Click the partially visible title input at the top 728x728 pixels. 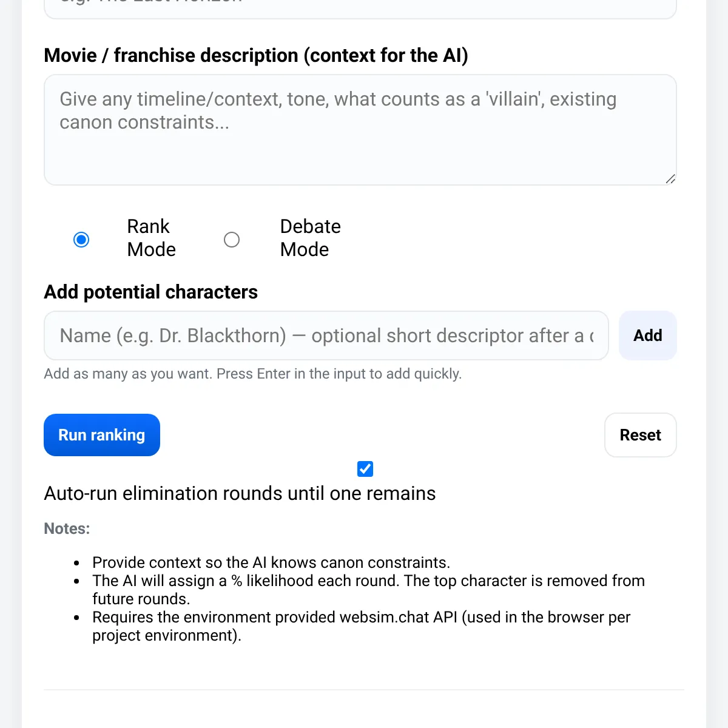[360, 7]
